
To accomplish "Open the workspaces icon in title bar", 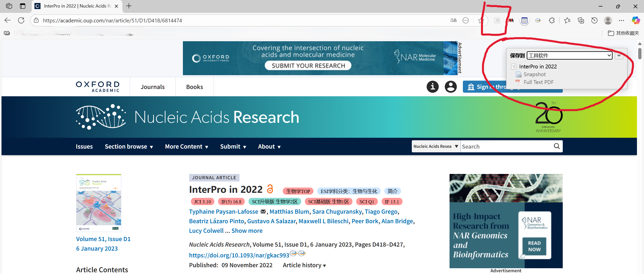I will coord(9,6).
